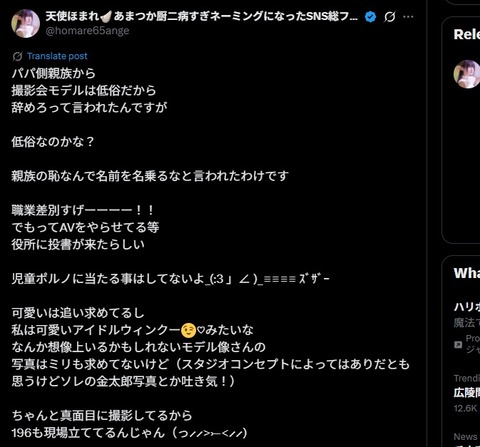
Task: Open the three-dot more options menu
Action: pos(408,17)
